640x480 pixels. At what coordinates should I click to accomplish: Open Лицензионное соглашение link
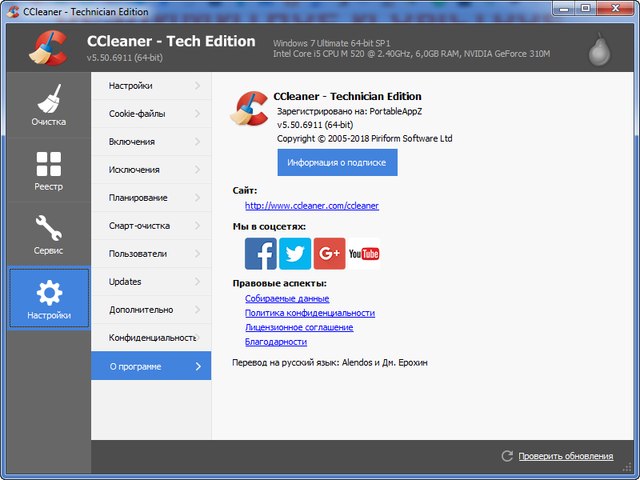[298, 327]
